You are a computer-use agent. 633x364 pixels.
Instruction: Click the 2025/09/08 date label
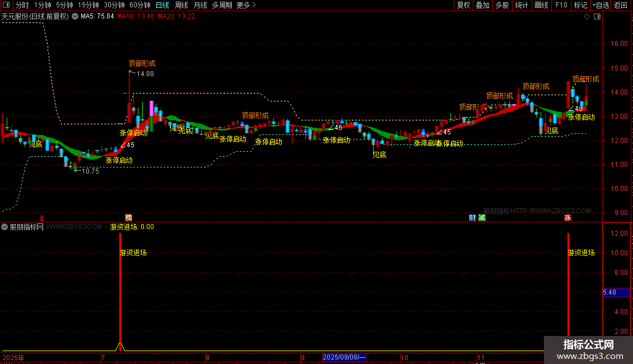click(344, 357)
